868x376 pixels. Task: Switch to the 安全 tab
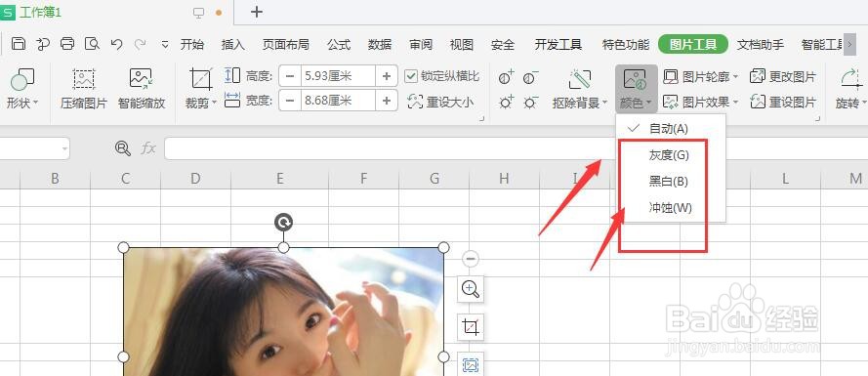pyautogui.click(x=503, y=45)
